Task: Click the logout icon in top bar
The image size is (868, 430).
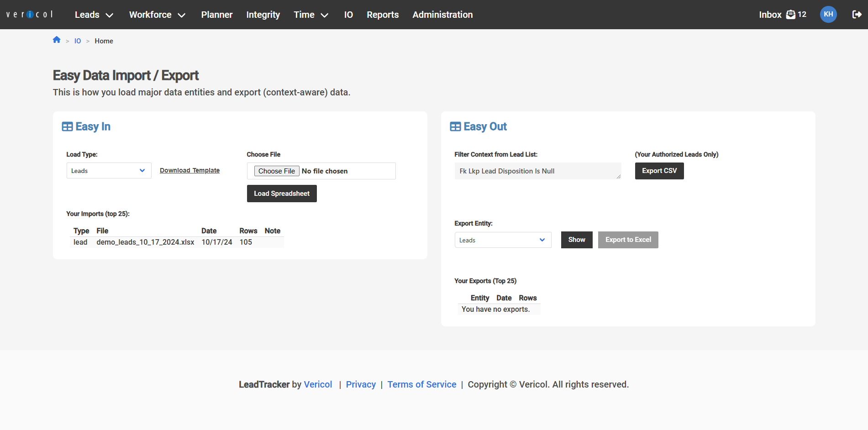Action: 857,15
